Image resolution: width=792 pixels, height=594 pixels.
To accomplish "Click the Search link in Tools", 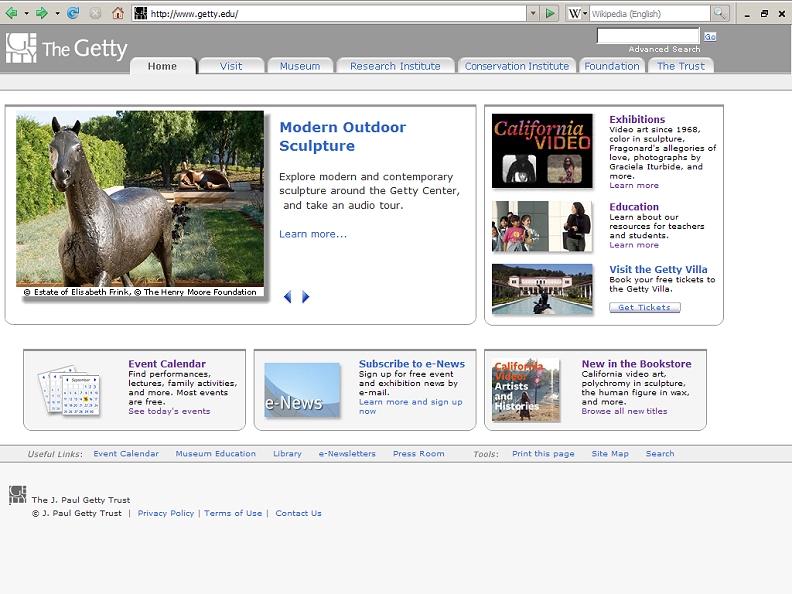I will point(660,454).
